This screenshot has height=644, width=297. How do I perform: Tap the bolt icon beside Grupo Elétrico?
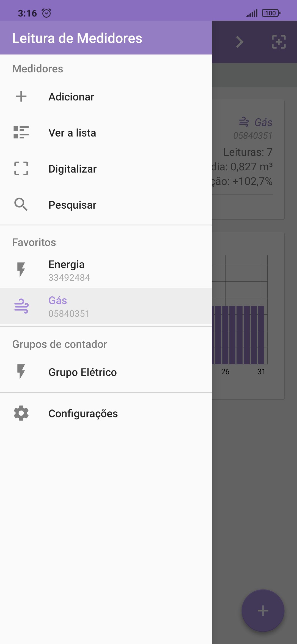[21, 372]
